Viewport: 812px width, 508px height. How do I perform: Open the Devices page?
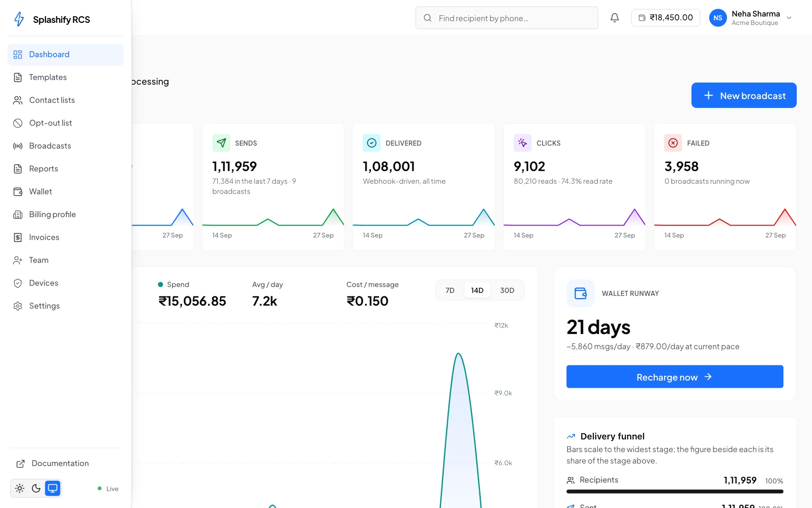[66, 283]
